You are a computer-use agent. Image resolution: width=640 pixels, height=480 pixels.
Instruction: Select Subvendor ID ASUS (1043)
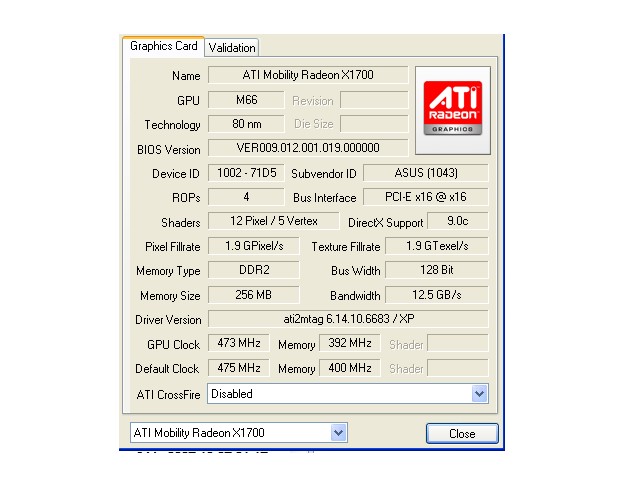pyautogui.click(x=426, y=173)
